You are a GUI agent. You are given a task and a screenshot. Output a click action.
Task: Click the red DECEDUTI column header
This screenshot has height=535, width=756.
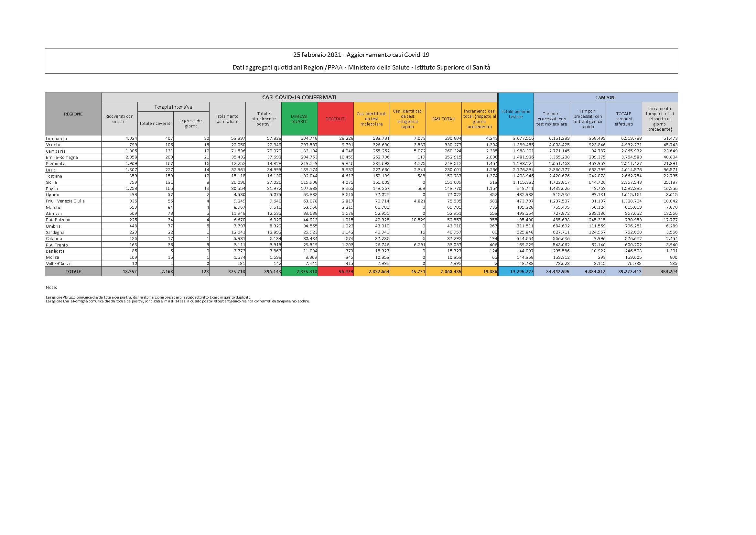335,119
